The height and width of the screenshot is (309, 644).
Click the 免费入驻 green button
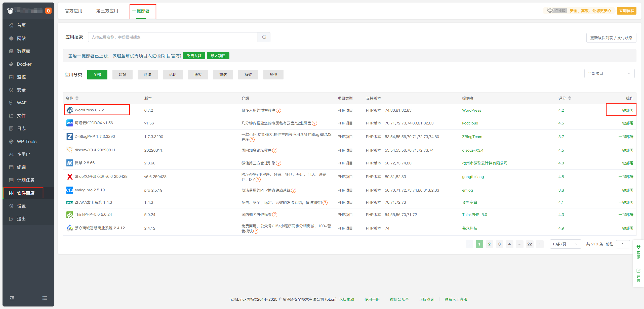[194, 56]
